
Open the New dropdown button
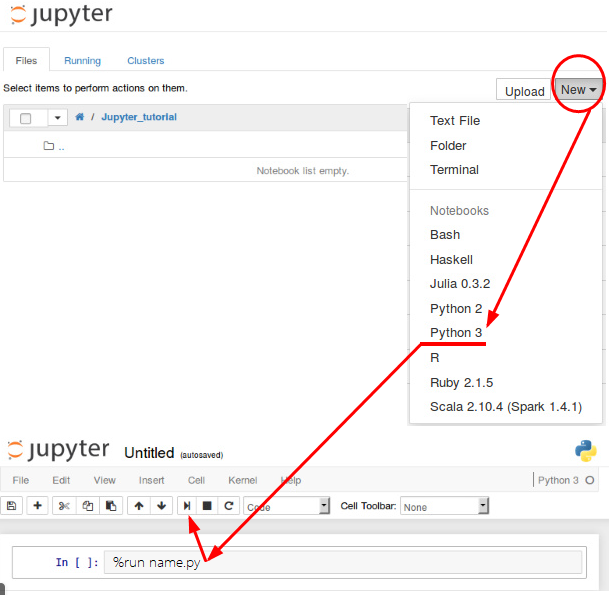point(579,90)
